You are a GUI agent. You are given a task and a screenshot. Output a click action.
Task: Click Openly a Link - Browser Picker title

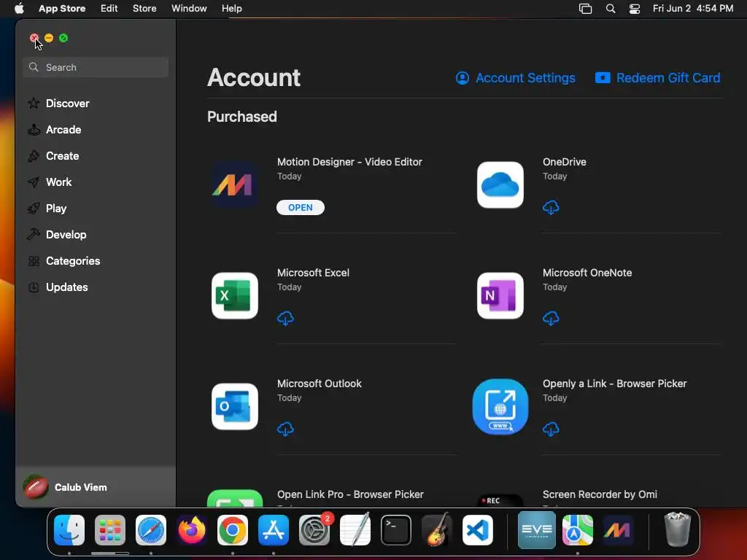614,384
